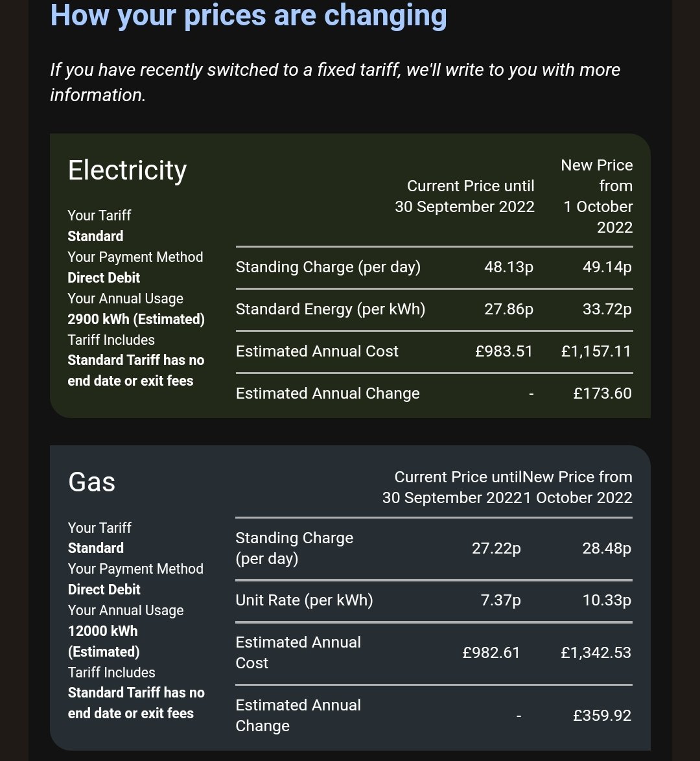Click the Electricity section title

pyautogui.click(x=127, y=170)
